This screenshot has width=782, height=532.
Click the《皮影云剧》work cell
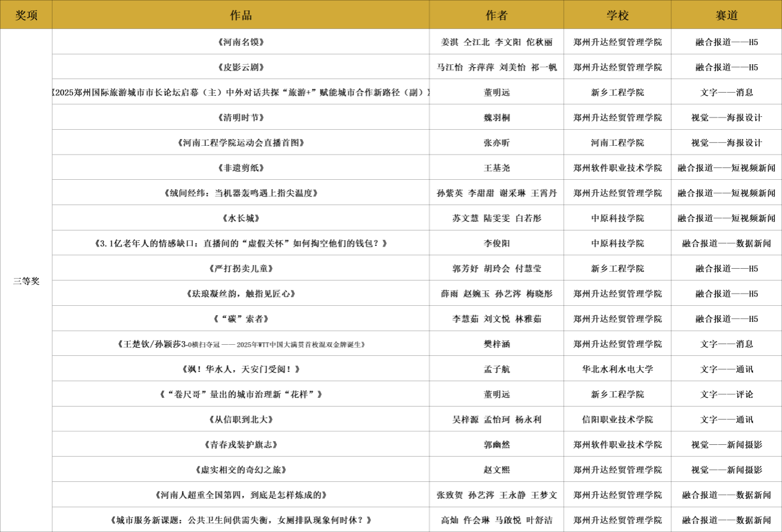click(240, 67)
